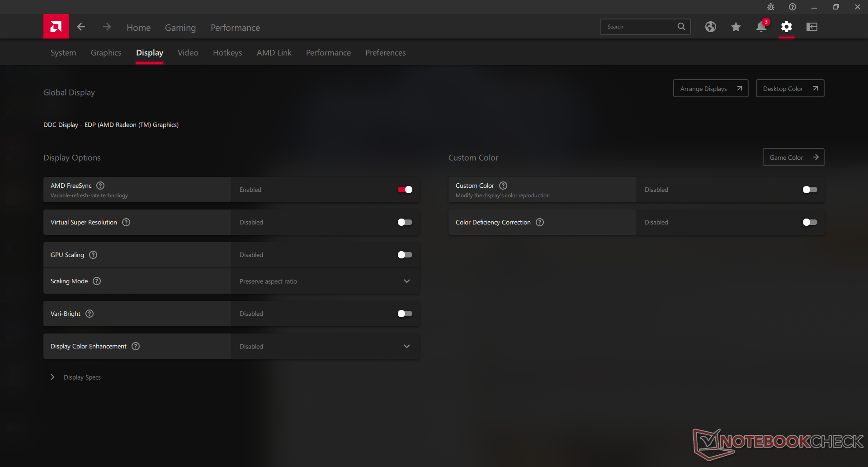Enable Virtual Super Resolution toggle

pos(405,222)
